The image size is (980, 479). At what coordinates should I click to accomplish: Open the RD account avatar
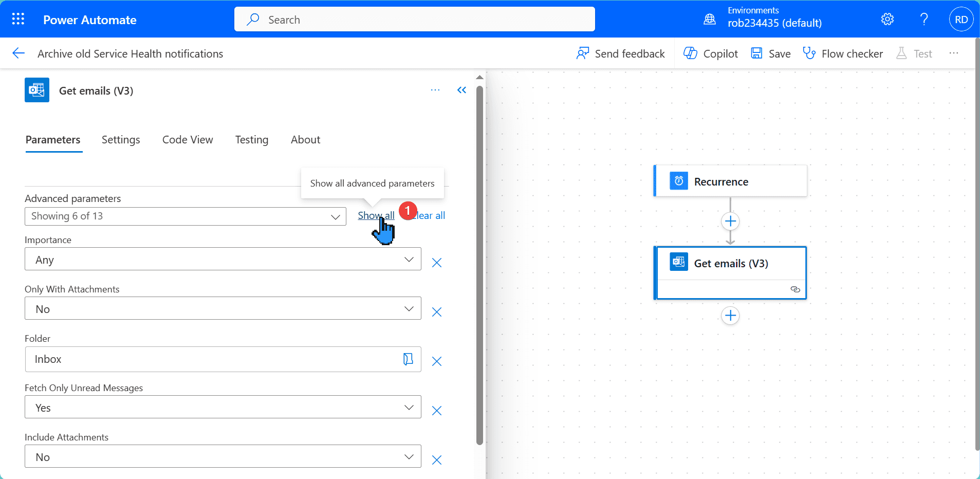[x=961, y=20]
